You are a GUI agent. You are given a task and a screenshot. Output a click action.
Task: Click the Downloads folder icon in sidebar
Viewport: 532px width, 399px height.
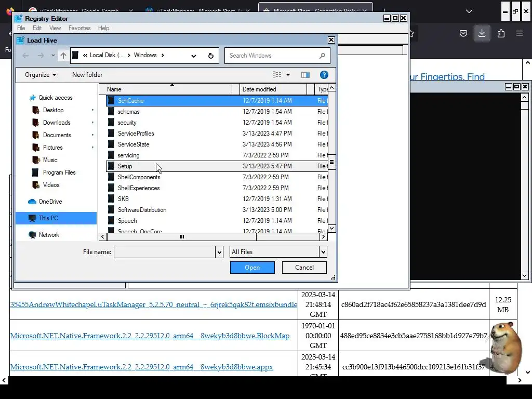click(x=36, y=123)
